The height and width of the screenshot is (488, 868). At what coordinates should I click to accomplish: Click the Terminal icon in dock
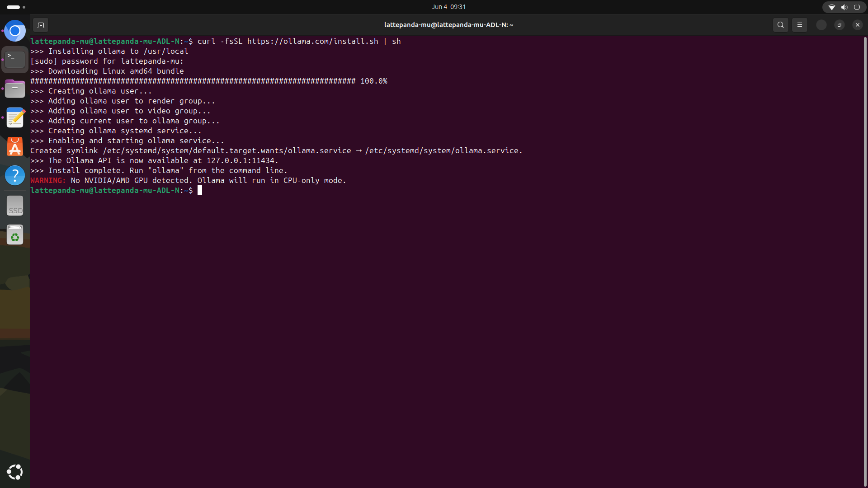tap(15, 60)
